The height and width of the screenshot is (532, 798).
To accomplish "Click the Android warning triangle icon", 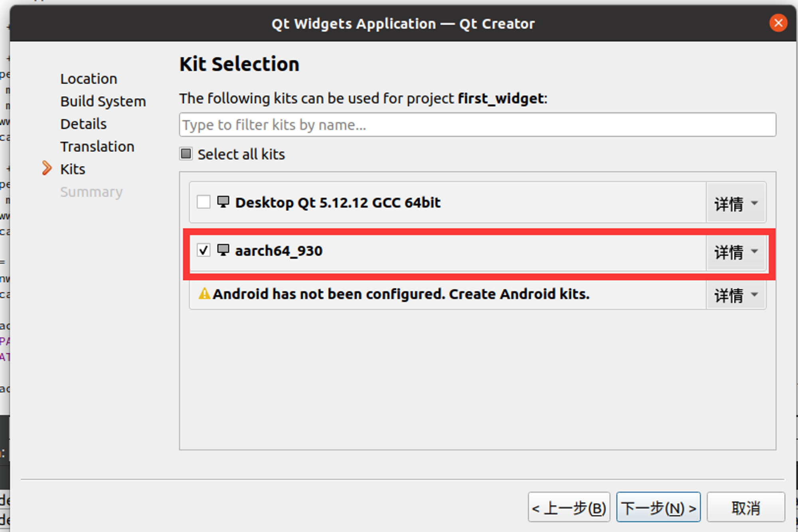I will [204, 294].
